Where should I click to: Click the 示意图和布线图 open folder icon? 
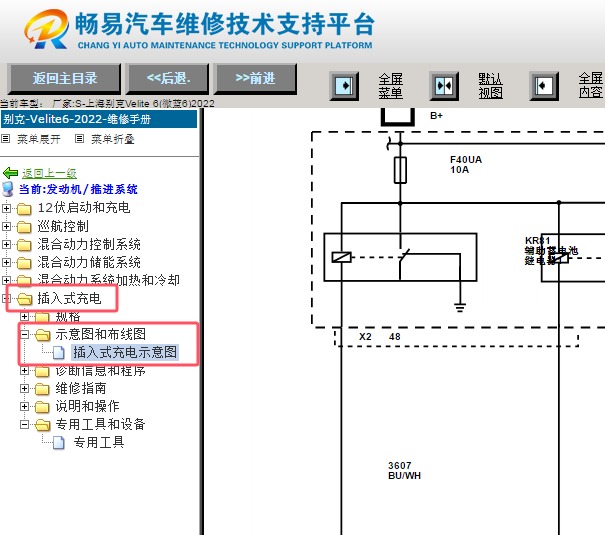[x=42, y=335]
